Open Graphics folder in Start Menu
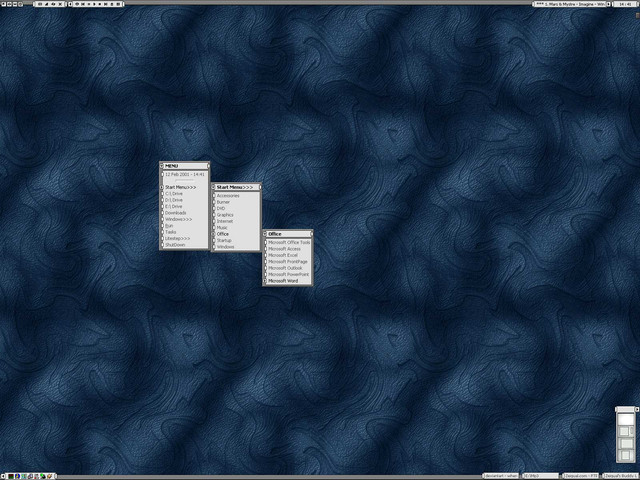Image resolution: width=640 pixels, height=480 pixels. [x=236, y=215]
